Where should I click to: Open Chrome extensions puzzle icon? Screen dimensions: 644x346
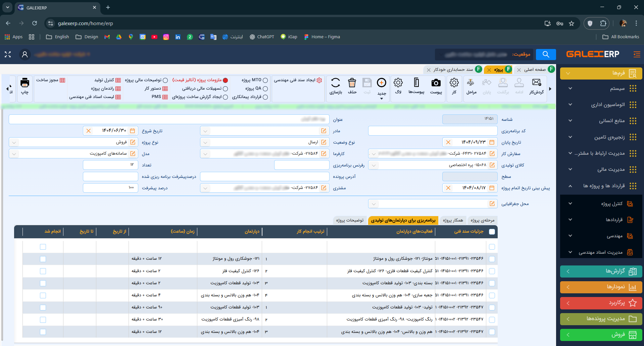[603, 23]
